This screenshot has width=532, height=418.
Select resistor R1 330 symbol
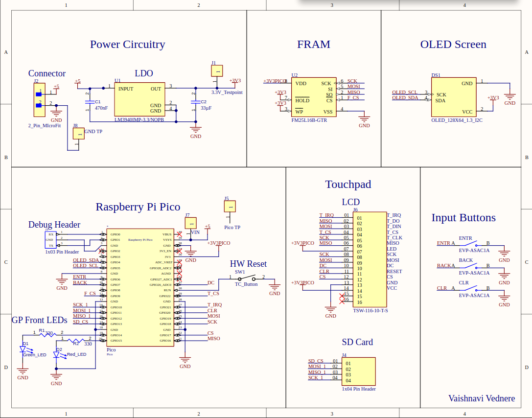tap(48, 334)
